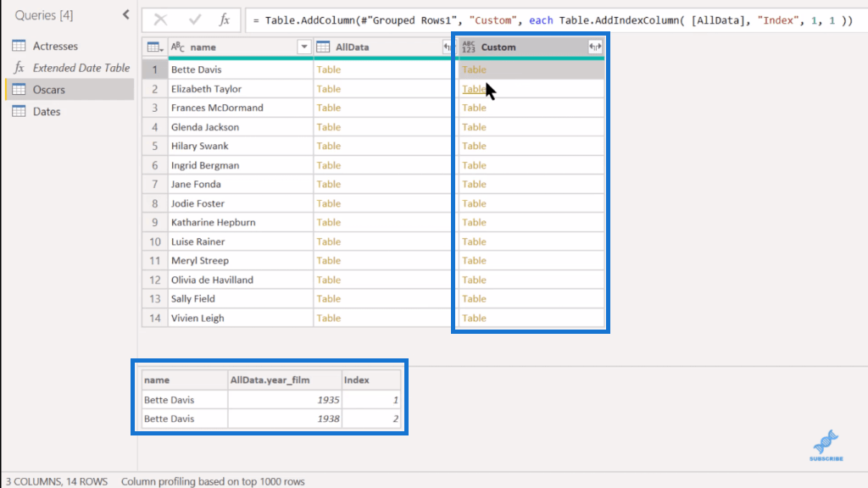868x488 pixels.
Task: Click the 1938 value in preview table
Action: coord(328,419)
